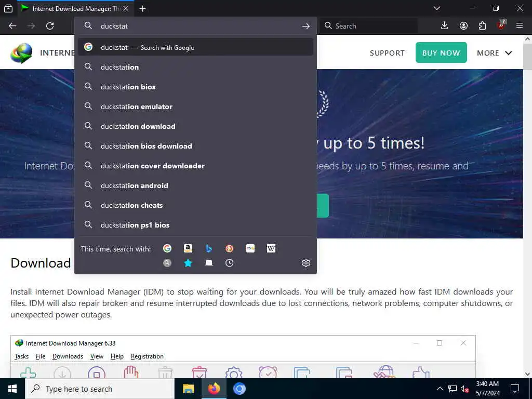Screen dimensions: 532x399
Task: Go forward one page
Action: 31,26
